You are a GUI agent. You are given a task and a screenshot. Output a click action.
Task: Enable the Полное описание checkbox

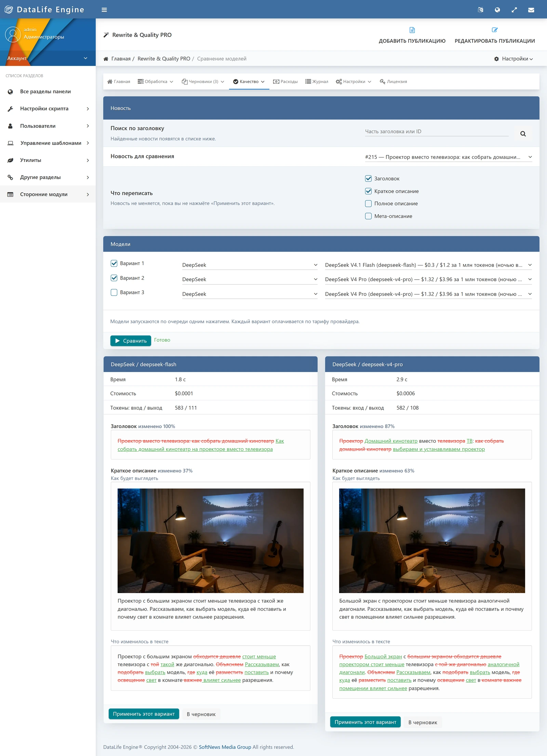coord(368,204)
